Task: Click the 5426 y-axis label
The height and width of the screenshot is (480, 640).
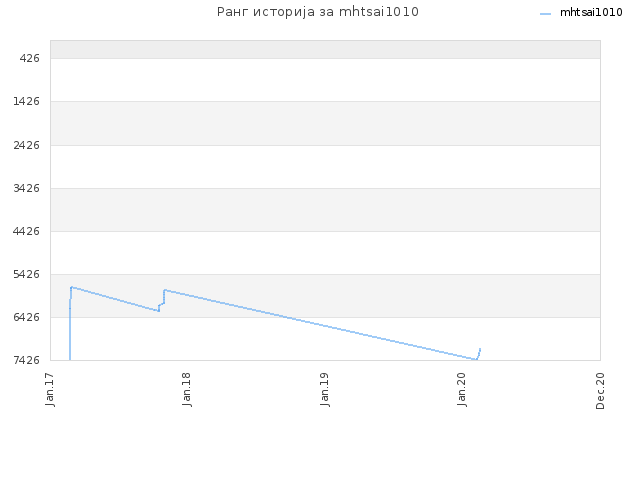Action: click(26, 274)
